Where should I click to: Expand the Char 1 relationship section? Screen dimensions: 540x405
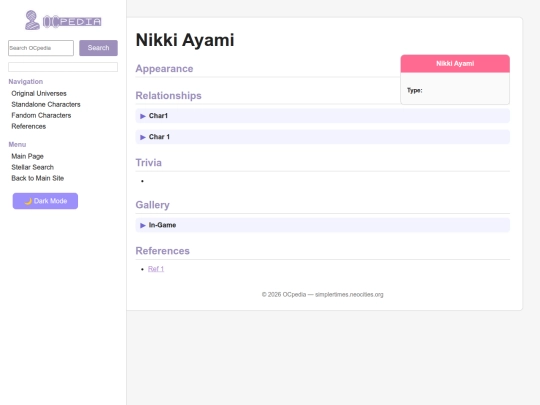click(322, 137)
